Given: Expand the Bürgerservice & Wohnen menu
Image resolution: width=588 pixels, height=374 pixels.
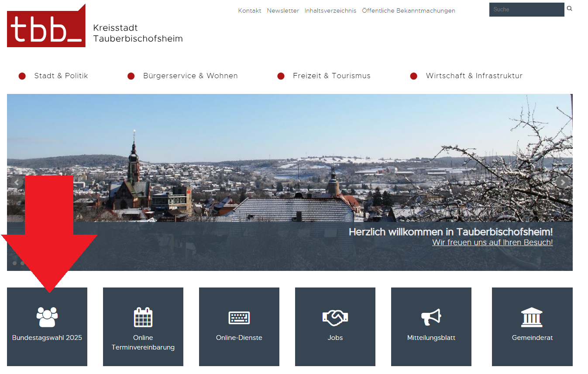Looking at the screenshot, I should coord(190,76).
